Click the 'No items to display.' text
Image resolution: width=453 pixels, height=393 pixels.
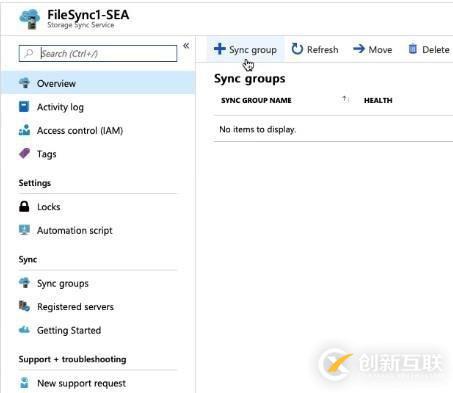click(258, 129)
